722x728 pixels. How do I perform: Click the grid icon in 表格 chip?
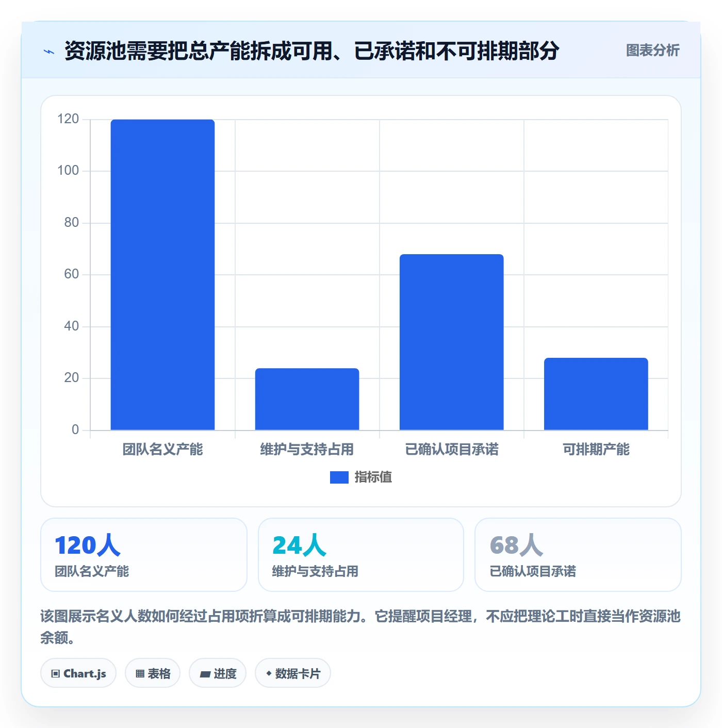(140, 674)
